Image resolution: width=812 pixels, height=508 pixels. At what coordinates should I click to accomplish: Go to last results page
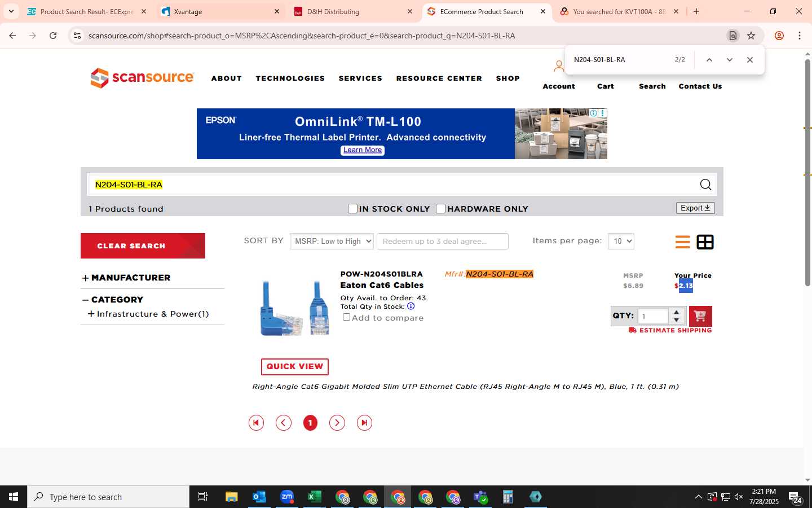coord(364,423)
